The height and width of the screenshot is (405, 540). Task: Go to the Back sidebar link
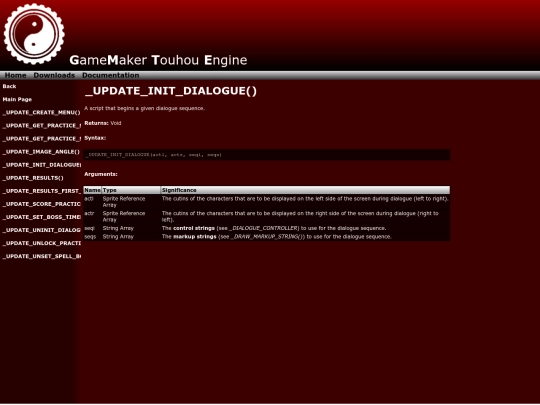point(9,86)
